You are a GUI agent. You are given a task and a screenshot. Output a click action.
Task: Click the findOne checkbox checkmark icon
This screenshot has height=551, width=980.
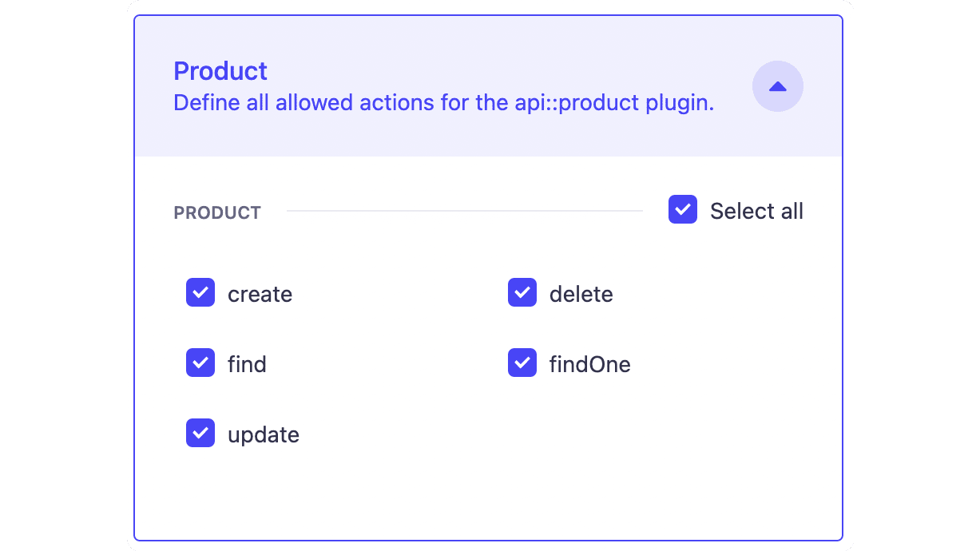pyautogui.click(x=522, y=363)
